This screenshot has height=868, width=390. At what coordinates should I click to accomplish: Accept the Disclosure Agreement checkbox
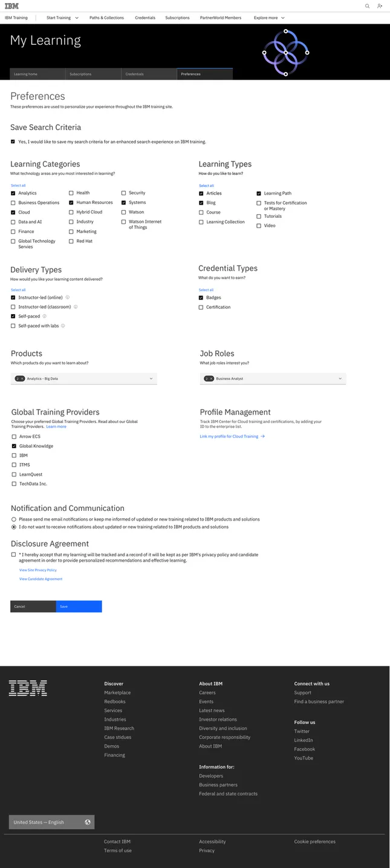click(x=13, y=554)
